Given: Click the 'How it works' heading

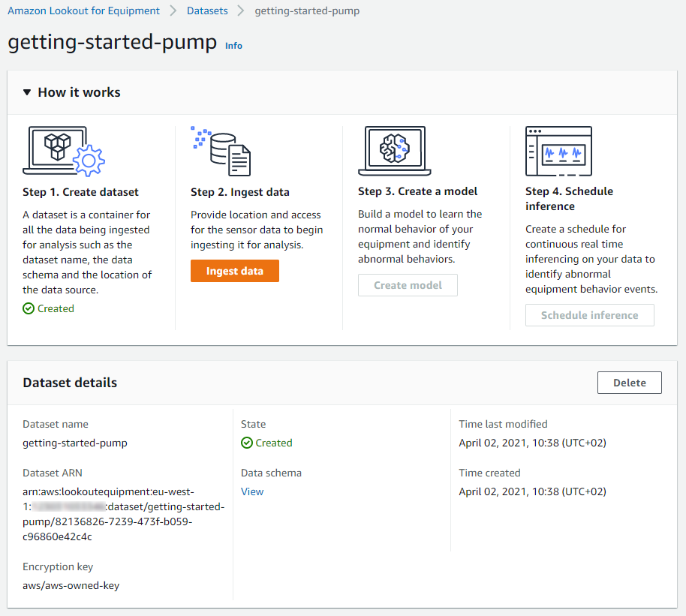Looking at the screenshot, I should point(80,92).
